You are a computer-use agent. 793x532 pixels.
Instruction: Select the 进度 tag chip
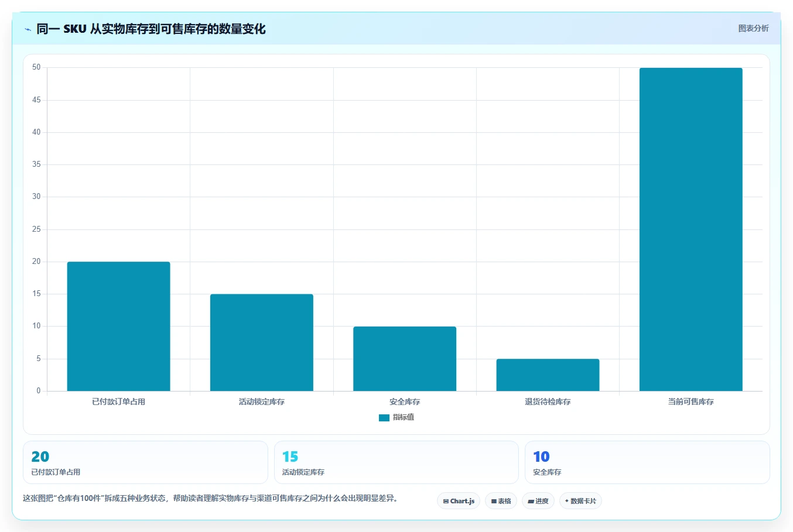[x=538, y=501]
